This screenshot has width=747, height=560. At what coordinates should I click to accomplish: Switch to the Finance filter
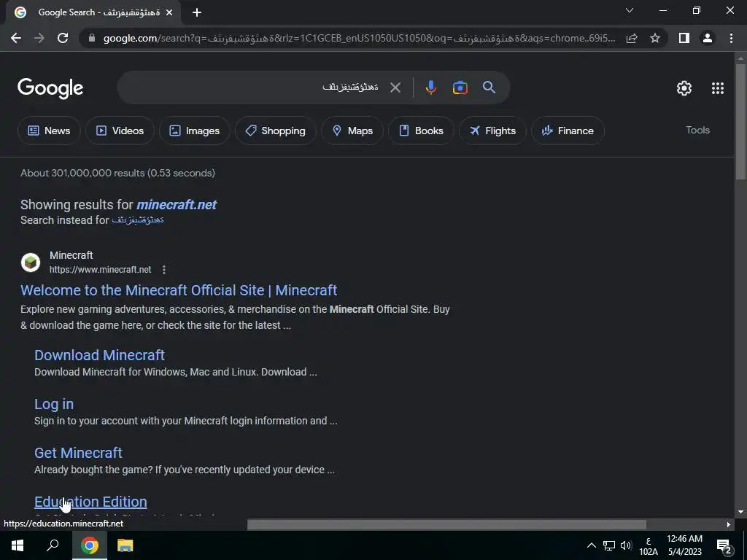pyautogui.click(x=568, y=131)
